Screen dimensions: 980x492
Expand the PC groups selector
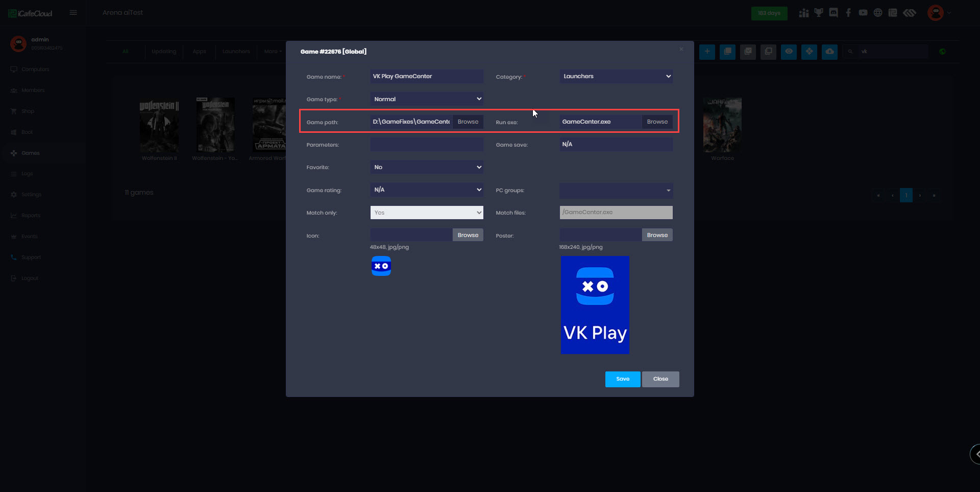[616, 191]
